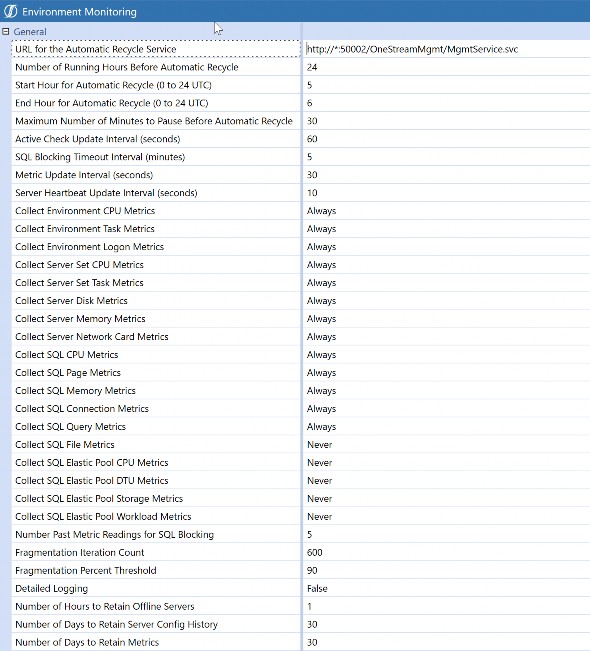Click Number of Days to Retain Metrics value
Image resolution: width=590 pixels, height=651 pixels.
pyautogui.click(x=446, y=642)
